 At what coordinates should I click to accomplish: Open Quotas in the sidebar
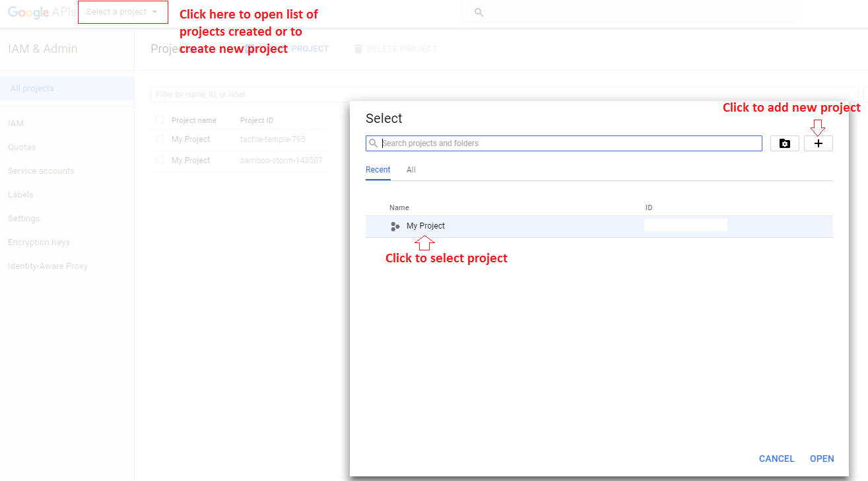(22, 147)
